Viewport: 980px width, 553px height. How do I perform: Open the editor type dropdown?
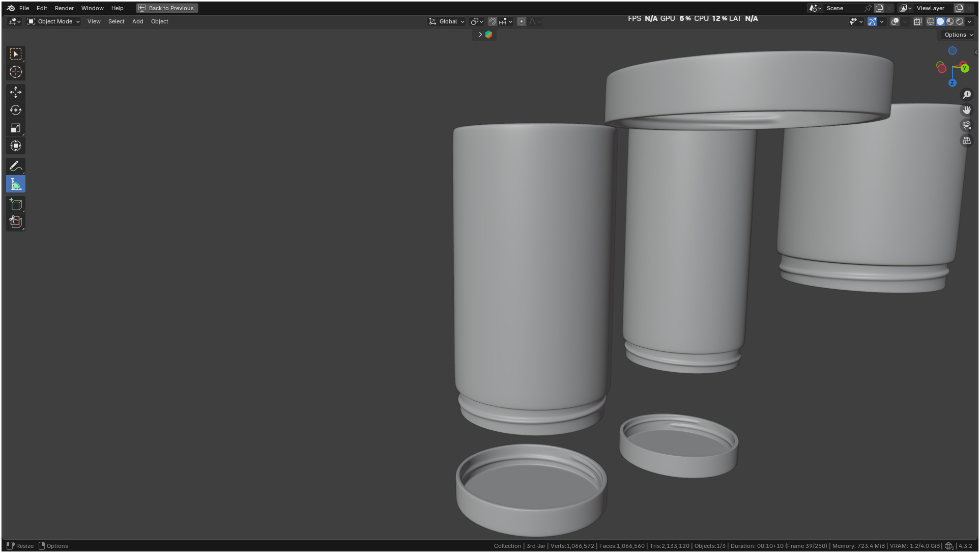point(15,21)
